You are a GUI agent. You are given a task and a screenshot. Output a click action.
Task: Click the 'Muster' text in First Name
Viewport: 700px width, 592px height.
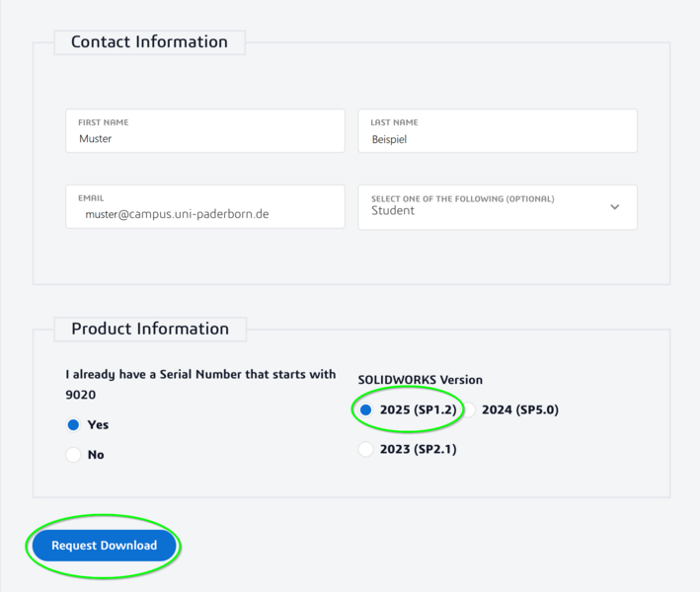pyautogui.click(x=96, y=139)
